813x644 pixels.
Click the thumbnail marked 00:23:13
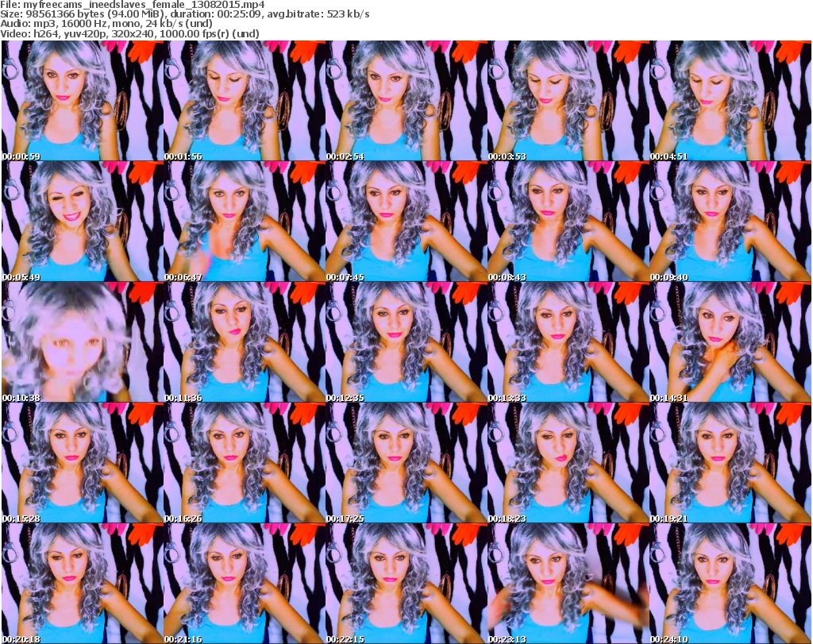tap(568, 584)
